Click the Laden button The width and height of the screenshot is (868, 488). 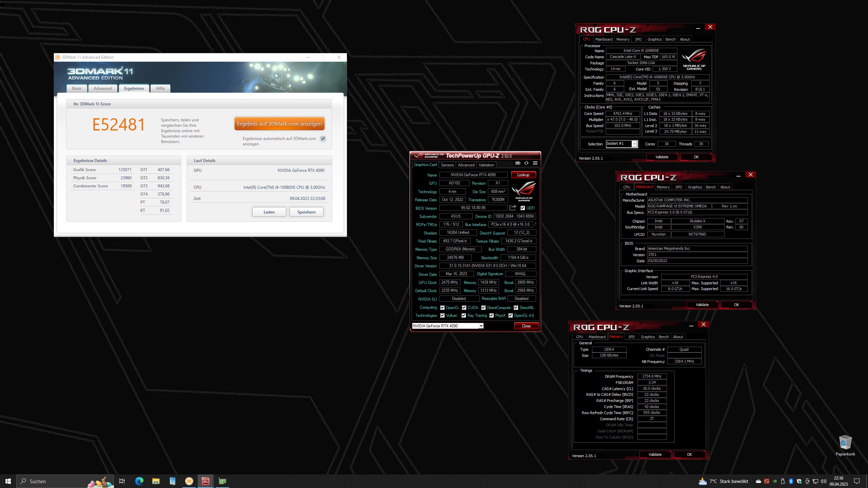click(269, 212)
